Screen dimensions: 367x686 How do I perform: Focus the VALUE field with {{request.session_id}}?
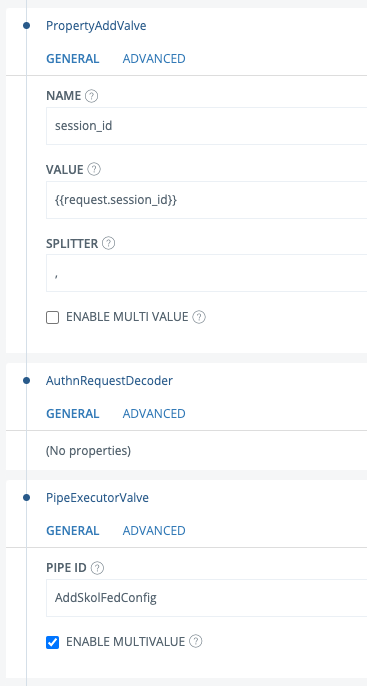click(206, 200)
